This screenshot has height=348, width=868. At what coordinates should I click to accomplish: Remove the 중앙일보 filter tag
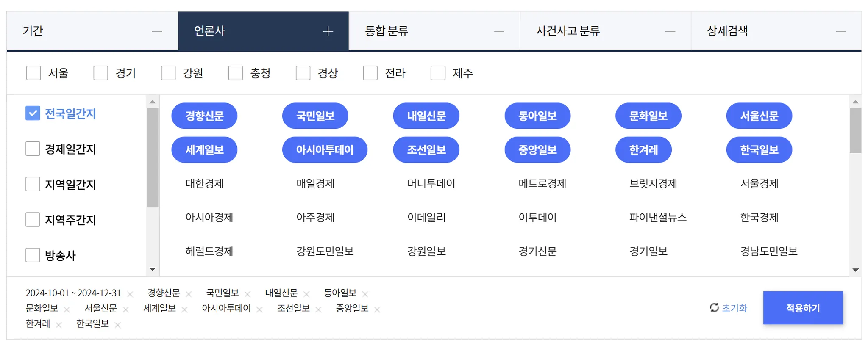[377, 309]
